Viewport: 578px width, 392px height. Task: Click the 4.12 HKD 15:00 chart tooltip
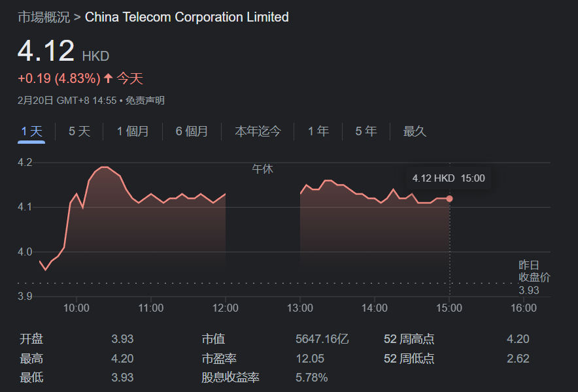449,178
